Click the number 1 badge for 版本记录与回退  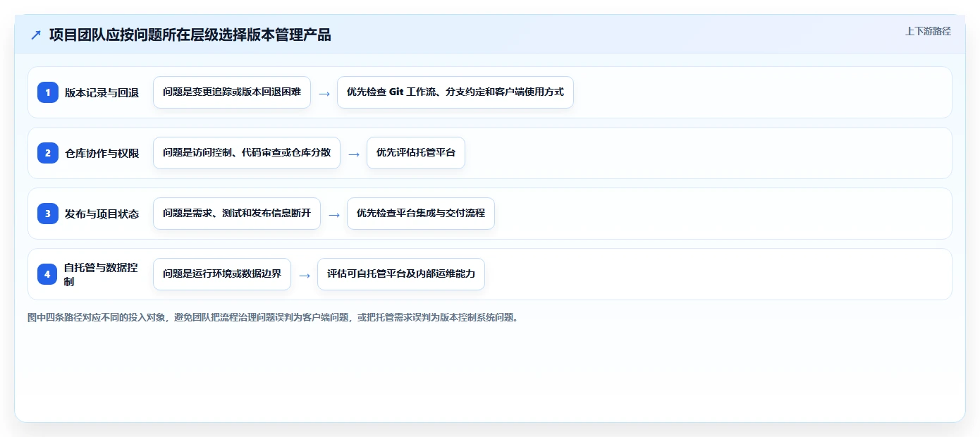(48, 92)
